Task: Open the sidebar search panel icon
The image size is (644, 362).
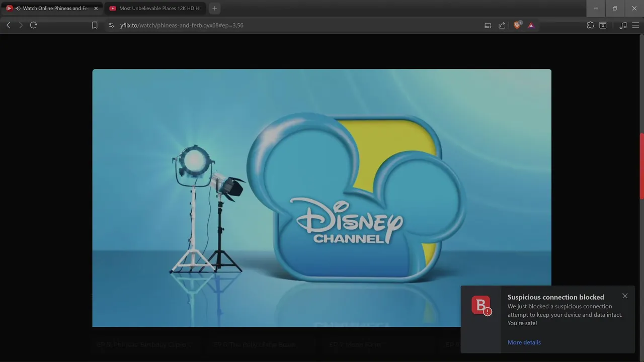Action: pos(603,25)
